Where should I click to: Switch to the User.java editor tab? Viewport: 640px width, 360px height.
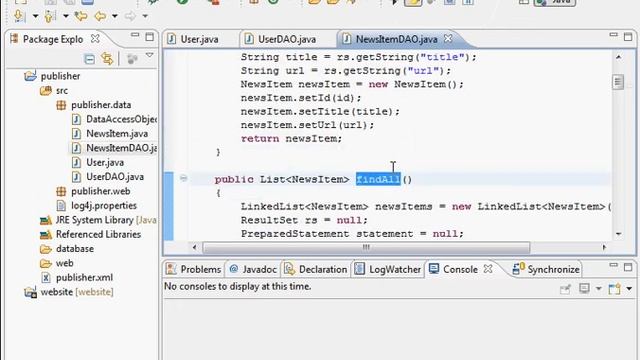200,39
